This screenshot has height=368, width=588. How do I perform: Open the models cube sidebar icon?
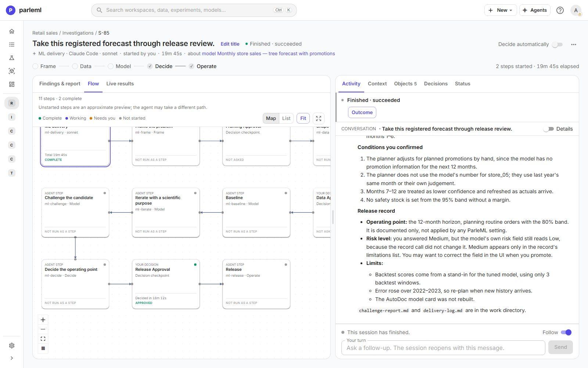[x=12, y=71]
